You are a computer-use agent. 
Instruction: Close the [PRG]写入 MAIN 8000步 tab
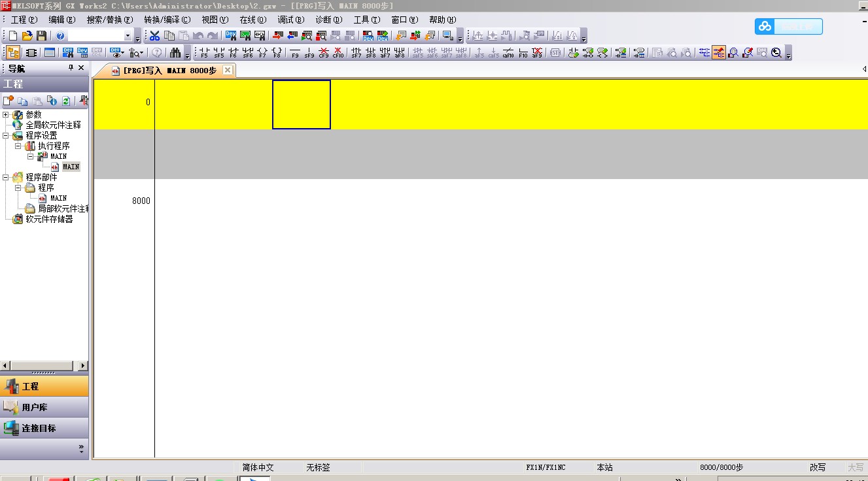coord(228,70)
